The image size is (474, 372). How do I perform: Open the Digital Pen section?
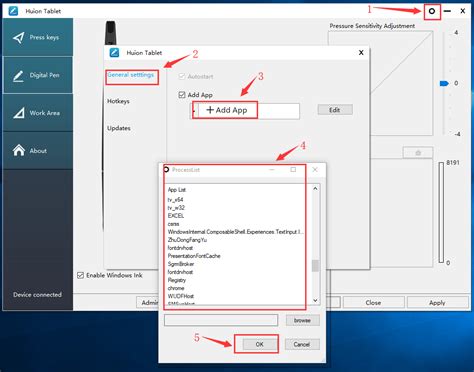(38, 75)
